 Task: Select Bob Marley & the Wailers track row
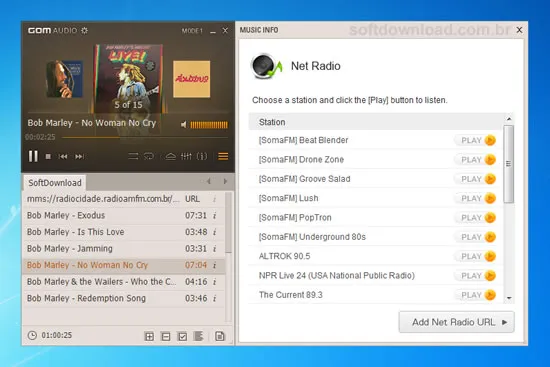pos(123,281)
